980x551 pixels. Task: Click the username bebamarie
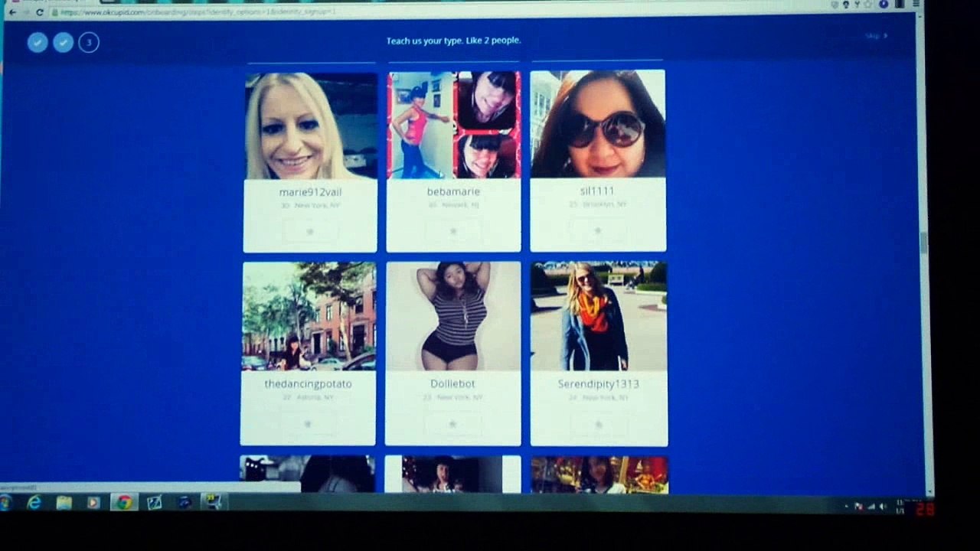(453, 191)
